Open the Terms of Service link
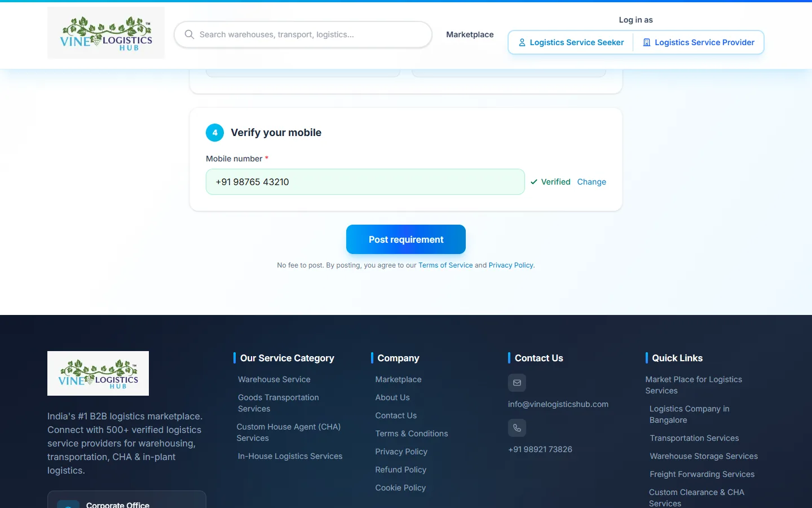 [x=445, y=265]
